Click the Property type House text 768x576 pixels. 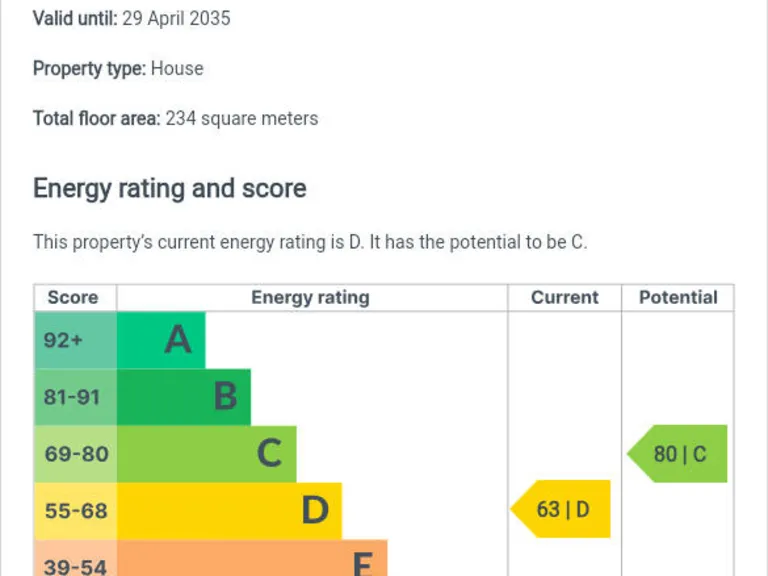[x=118, y=69]
